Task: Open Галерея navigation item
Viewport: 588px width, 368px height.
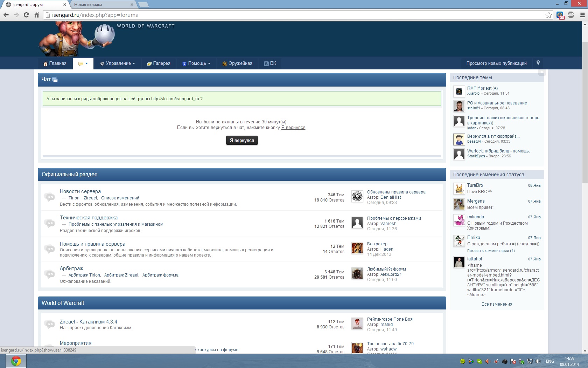Action: (x=159, y=63)
